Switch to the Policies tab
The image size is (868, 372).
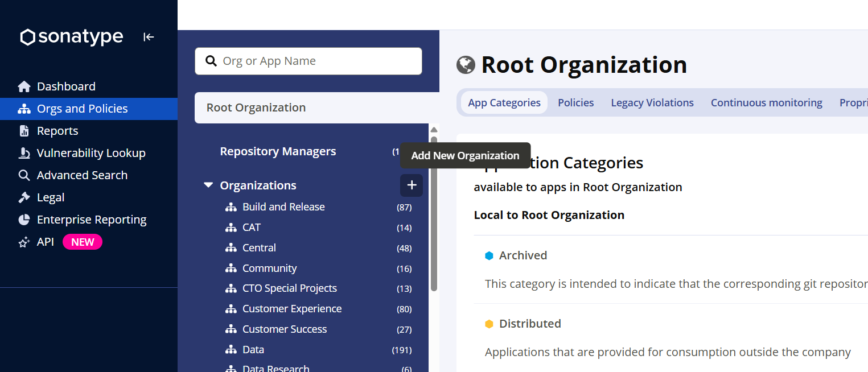(575, 103)
